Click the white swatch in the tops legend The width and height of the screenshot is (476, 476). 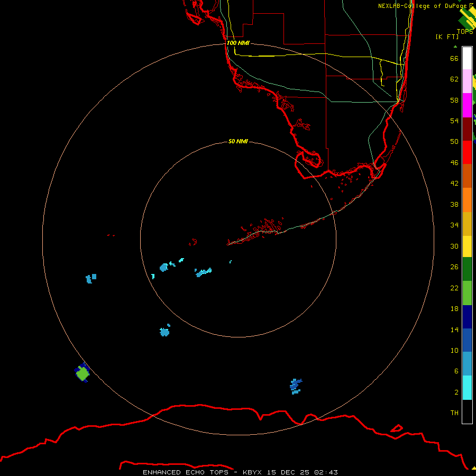[467, 58]
